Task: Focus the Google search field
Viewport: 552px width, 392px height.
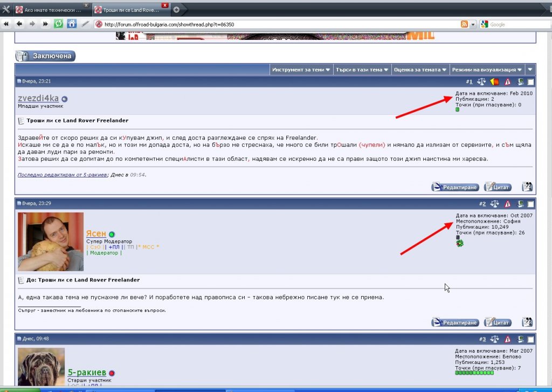Action: [520, 24]
